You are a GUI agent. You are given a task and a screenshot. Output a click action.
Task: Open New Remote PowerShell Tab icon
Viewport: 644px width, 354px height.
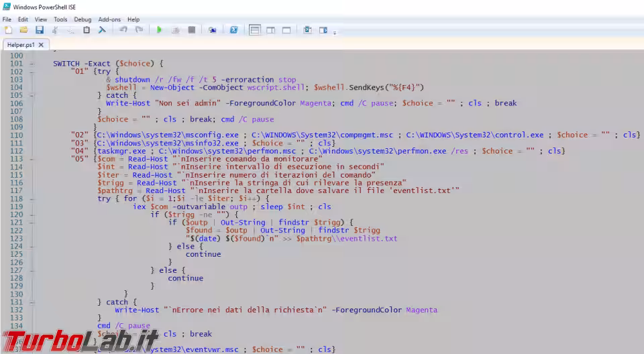pyautogui.click(x=212, y=30)
